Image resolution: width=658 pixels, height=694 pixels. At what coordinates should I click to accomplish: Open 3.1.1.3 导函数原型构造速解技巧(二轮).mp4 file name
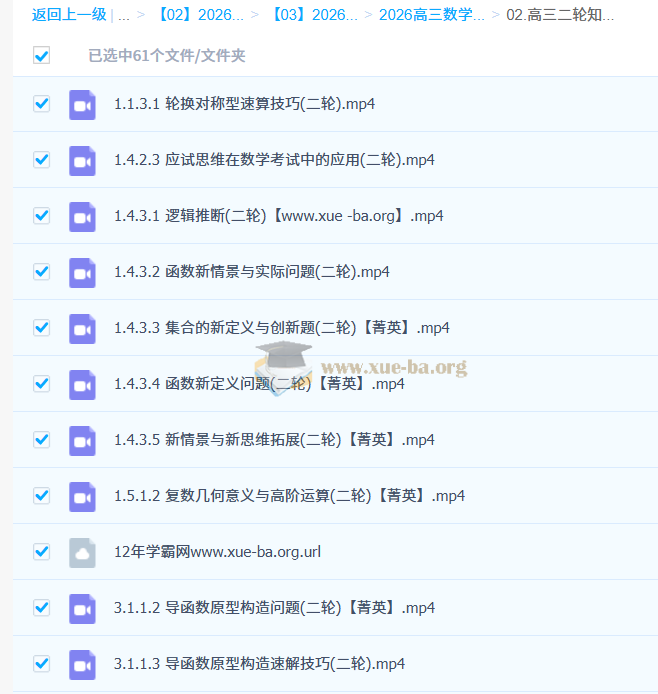(x=259, y=664)
